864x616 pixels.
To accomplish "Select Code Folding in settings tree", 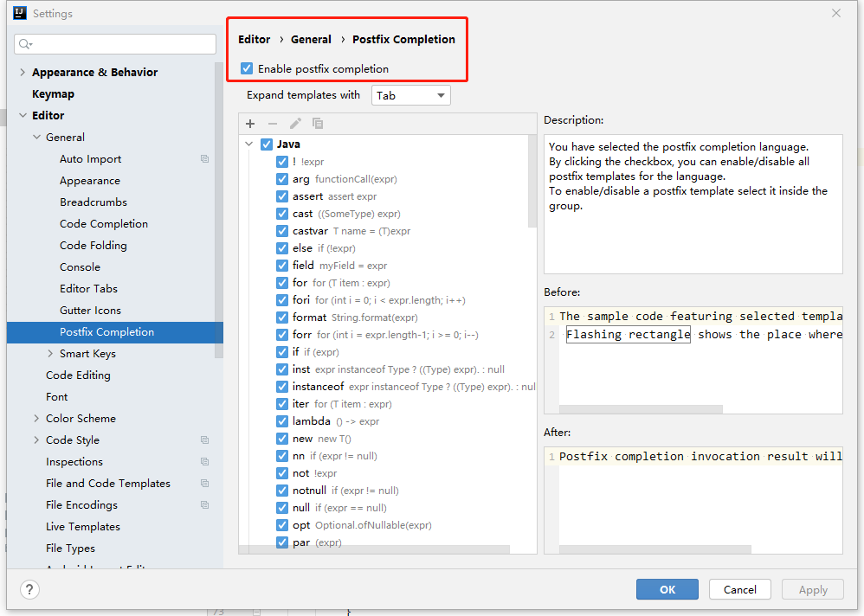I will [x=93, y=246].
